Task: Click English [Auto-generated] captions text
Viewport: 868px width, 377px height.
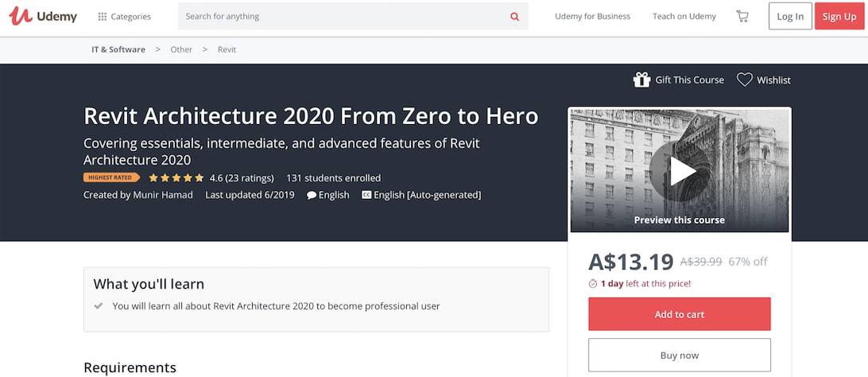Action: (x=428, y=195)
